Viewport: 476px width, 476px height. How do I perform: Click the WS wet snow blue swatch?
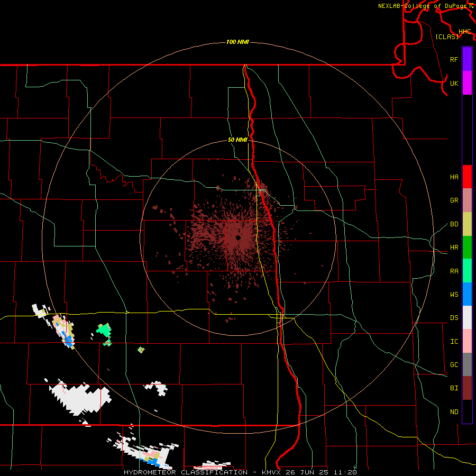pyautogui.click(x=467, y=294)
